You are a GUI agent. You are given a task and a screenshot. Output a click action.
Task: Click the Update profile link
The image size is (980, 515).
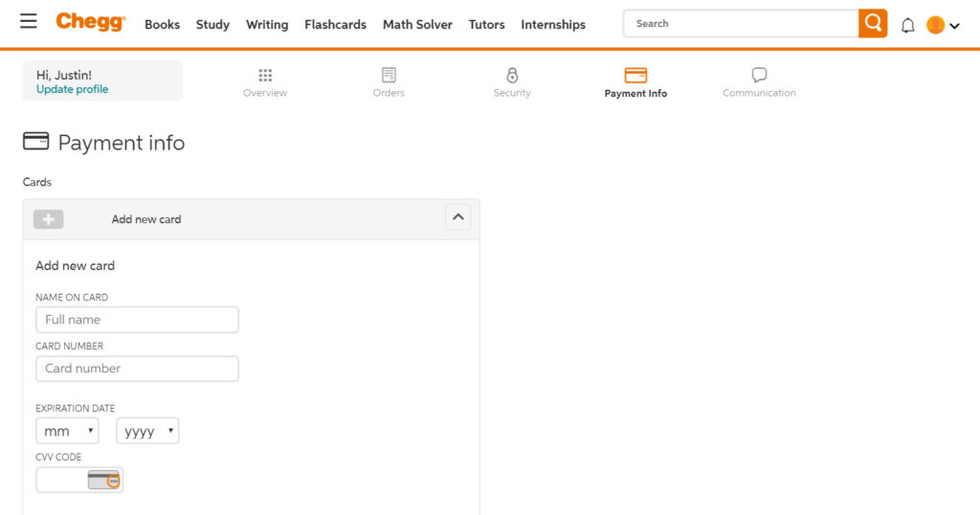click(72, 90)
